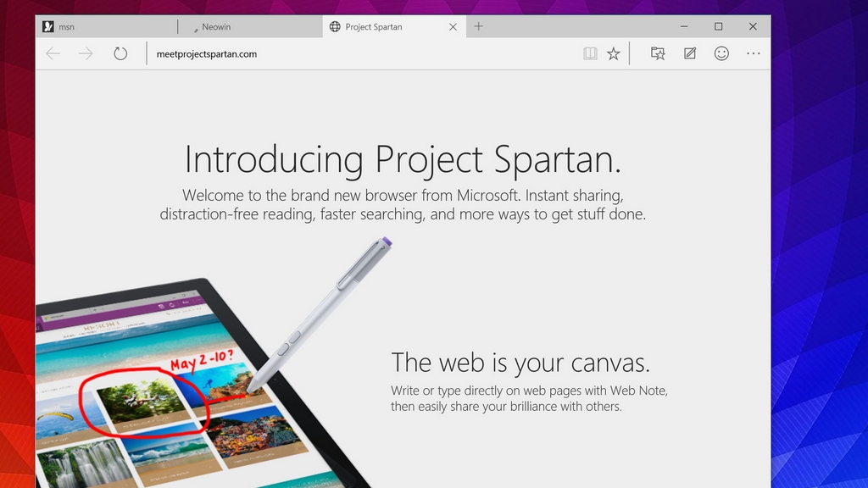Maximize the browser window
This screenshot has width=868, height=488.
(719, 26)
